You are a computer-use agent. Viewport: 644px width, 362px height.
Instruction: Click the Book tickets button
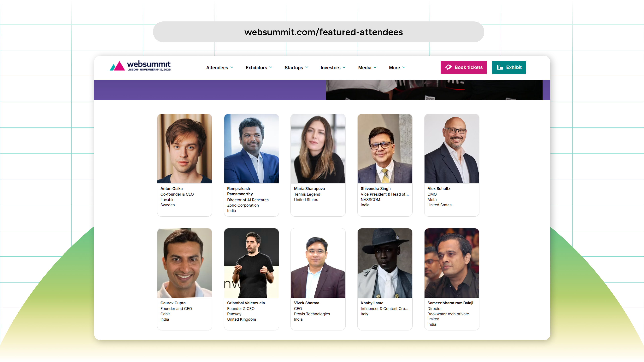(464, 67)
